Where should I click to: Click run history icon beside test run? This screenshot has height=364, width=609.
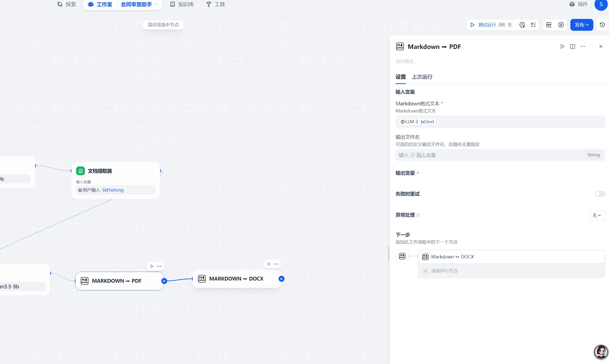click(x=522, y=25)
